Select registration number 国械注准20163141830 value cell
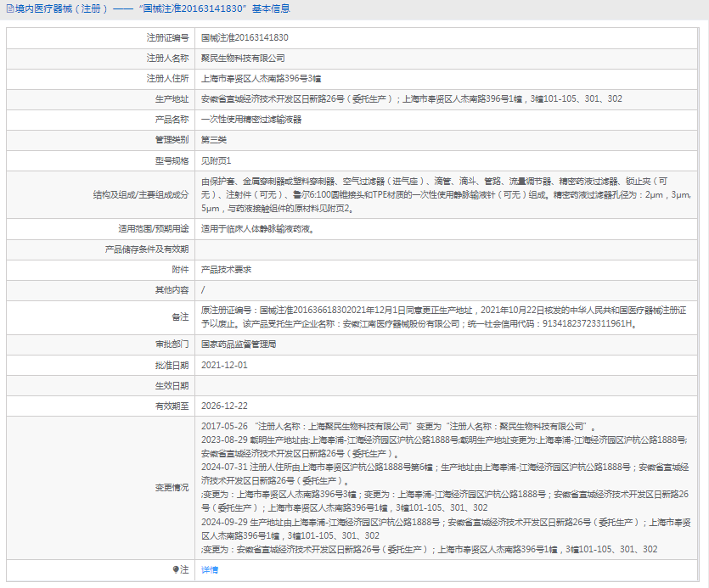The width and height of the screenshot is (709, 588). (245, 37)
